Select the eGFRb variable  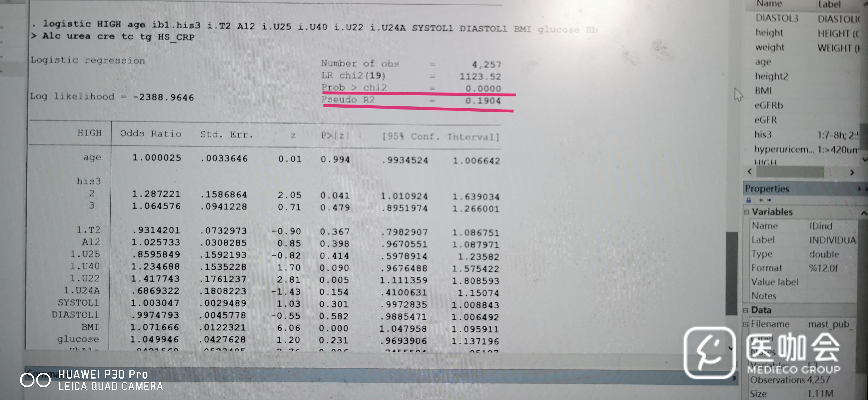pos(768,105)
